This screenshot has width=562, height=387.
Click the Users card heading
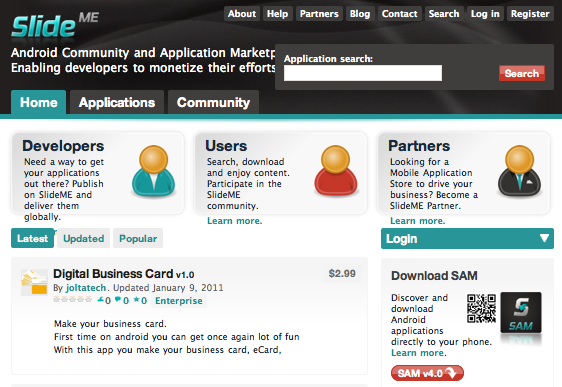(226, 146)
